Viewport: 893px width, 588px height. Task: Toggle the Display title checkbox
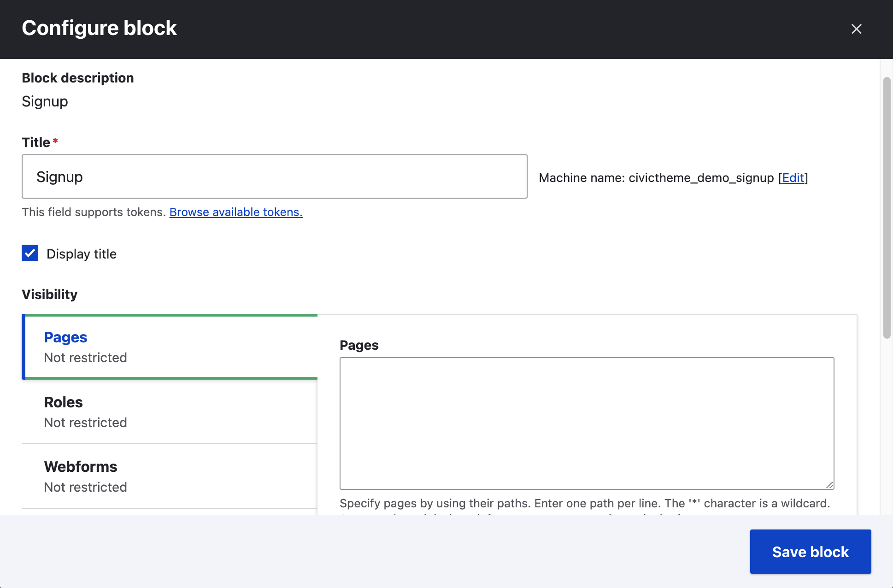(30, 253)
